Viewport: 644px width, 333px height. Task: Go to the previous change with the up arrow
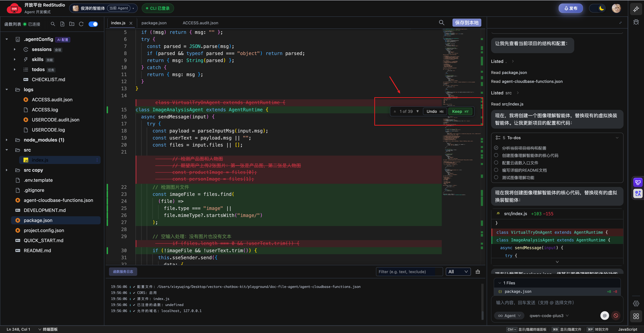tap(395, 112)
